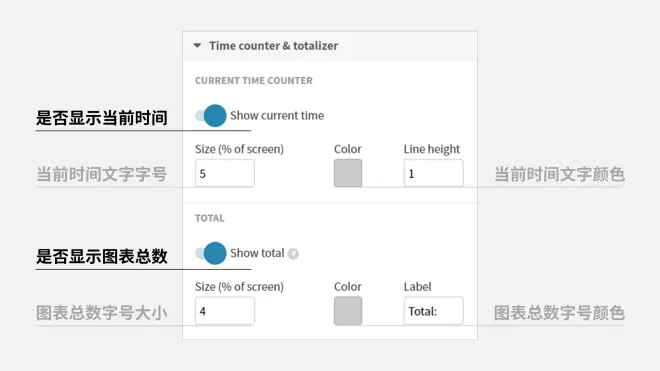Toggle the Show current time switch
This screenshot has height=371, width=660.
pyautogui.click(x=211, y=115)
